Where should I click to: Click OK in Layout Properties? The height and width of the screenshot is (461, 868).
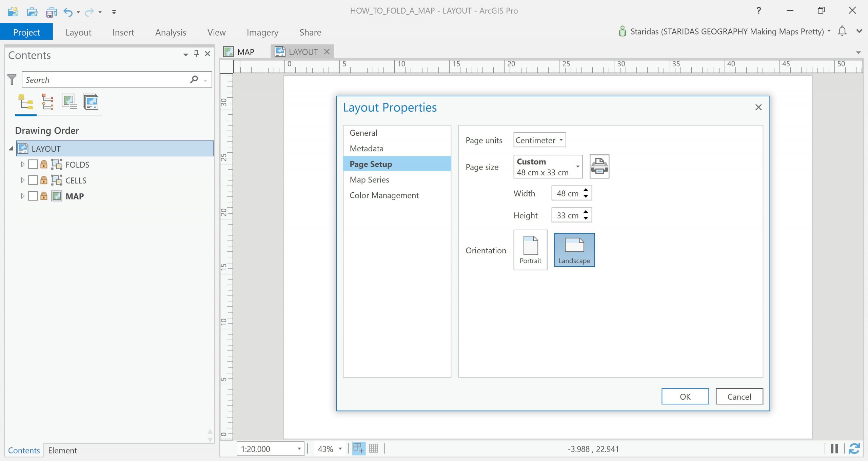[685, 397]
